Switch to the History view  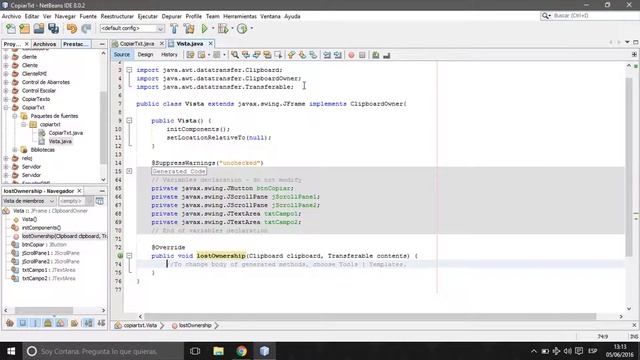(169, 55)
